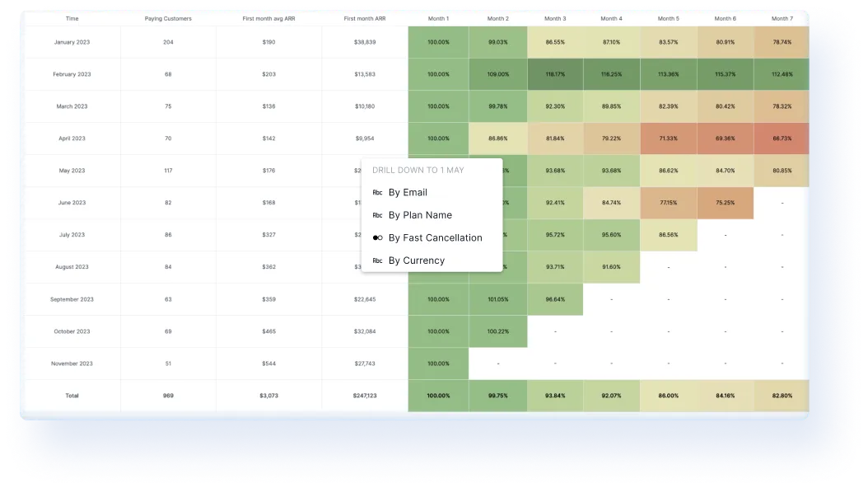Click the First month avg ARR header

tap(268, 18)
